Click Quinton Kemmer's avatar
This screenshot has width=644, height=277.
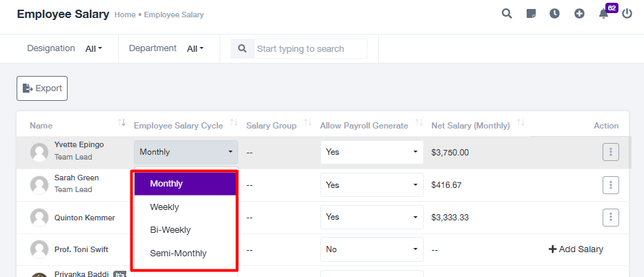[39, 218]
